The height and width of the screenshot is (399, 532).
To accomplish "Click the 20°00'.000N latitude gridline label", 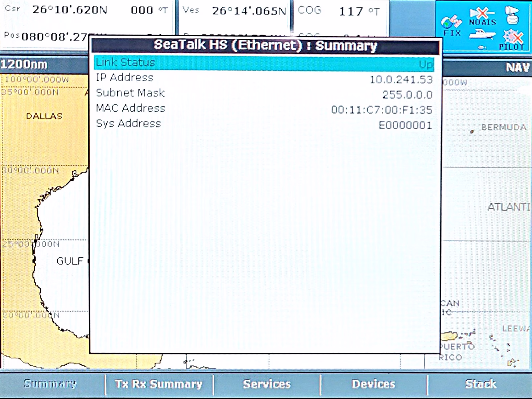I will click(31, 315).
